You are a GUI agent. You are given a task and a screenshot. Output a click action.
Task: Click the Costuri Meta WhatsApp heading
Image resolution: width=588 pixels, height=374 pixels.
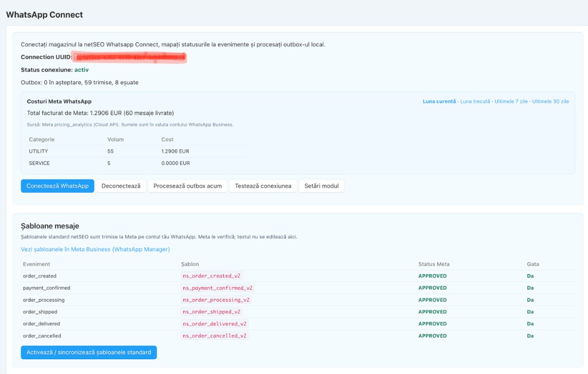tap(59, 102)
